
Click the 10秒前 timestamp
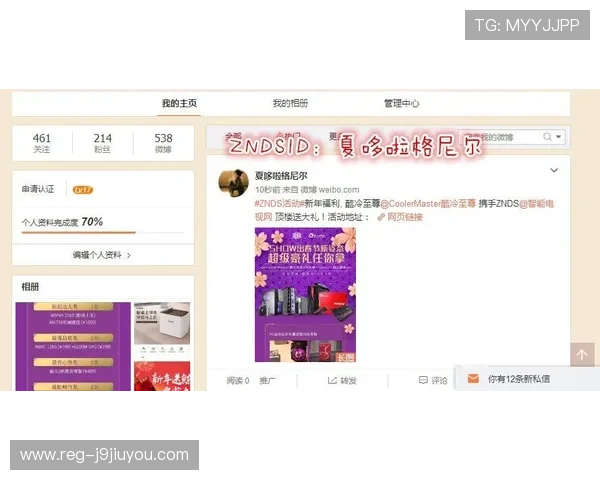[267, 190]
